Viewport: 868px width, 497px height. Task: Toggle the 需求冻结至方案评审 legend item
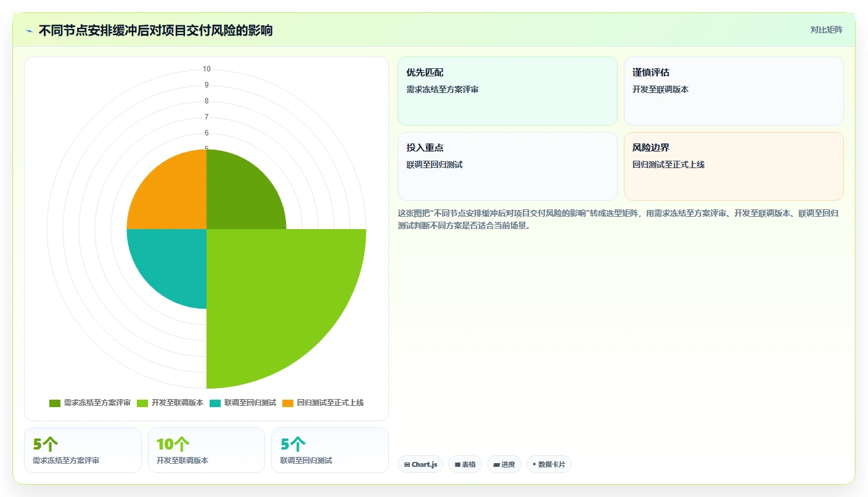(90, 403)
